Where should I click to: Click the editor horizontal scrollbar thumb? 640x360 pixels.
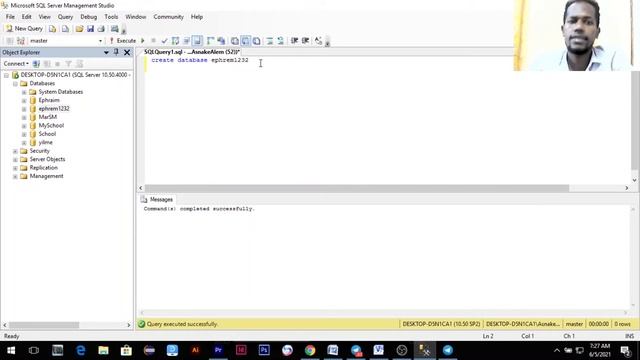click(x=357, y=188)
